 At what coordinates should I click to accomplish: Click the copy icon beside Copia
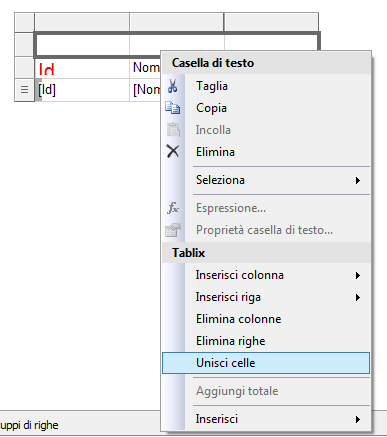pos(173,108)
